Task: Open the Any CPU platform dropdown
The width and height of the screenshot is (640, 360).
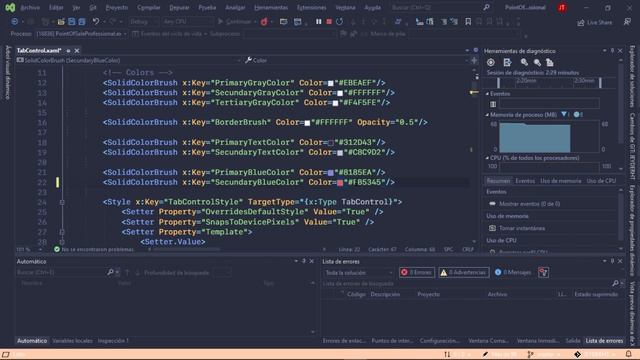Action: 187,22
